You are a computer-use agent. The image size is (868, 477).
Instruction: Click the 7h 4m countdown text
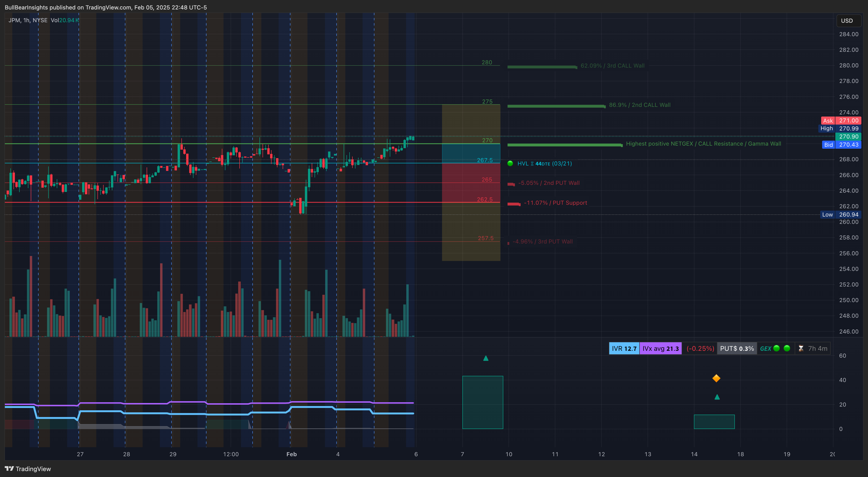pos(817,348)
